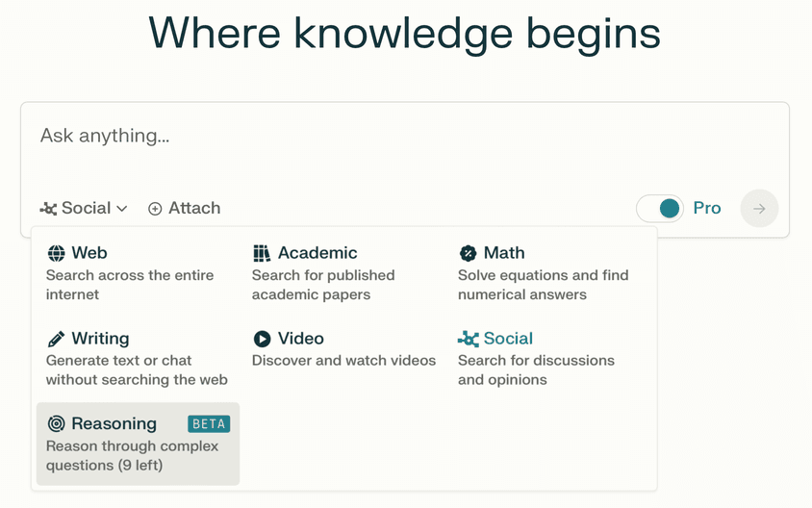This screenshot has height=508, width=812.
Task: Click the Academic books icon
Action: tap(262, 253)
